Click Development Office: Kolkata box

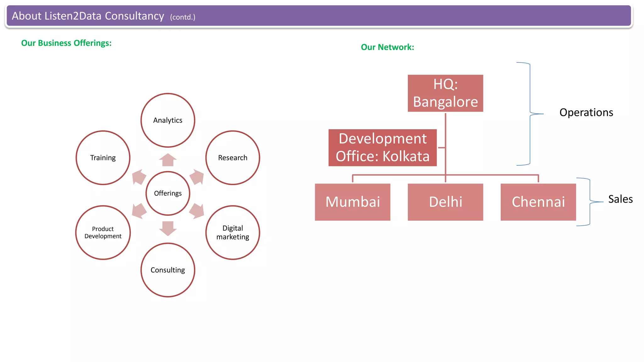point(382,148)
